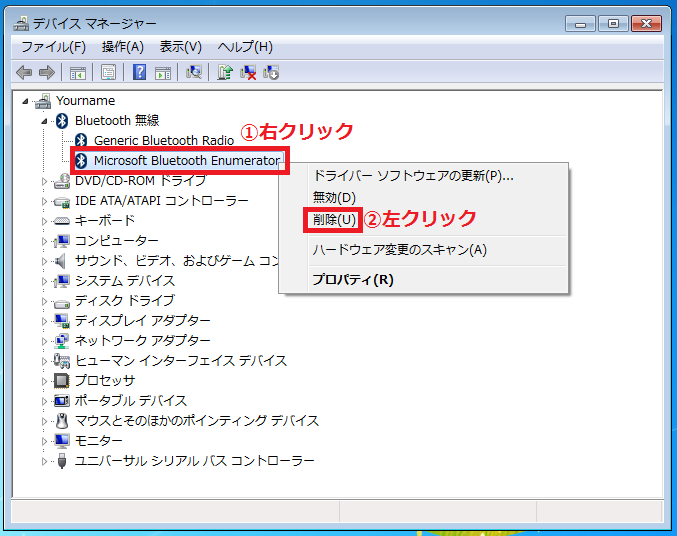This screenshot has width=677, height=536.
Task: Click the Back arrow toolbar icon
Action: (24, 72)
